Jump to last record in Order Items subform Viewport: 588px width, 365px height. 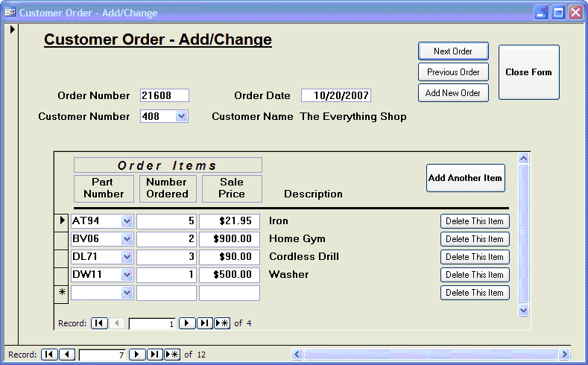pos(205,323)
